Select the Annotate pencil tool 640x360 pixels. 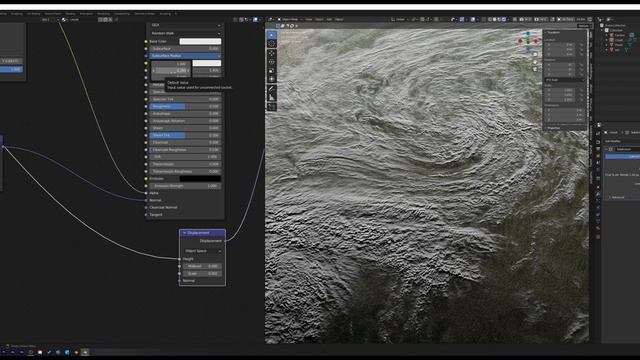coord(271,89)
